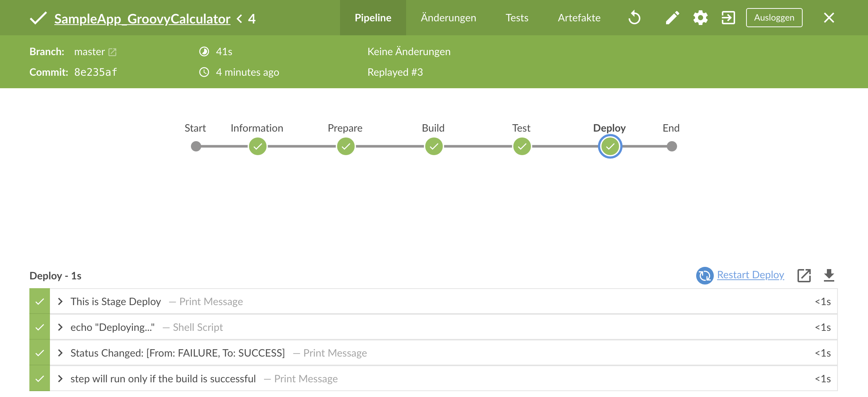Screen dimensions: 868x397
Task: Open Deploy log in new window icon
Action: point(804,275)
